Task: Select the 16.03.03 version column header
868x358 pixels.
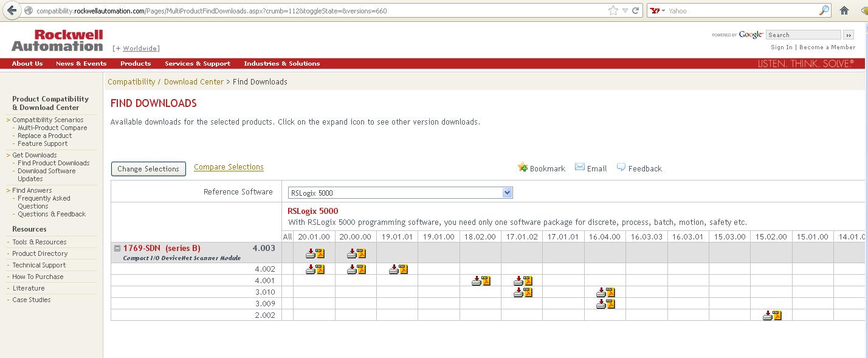Action: click(647, 236)
